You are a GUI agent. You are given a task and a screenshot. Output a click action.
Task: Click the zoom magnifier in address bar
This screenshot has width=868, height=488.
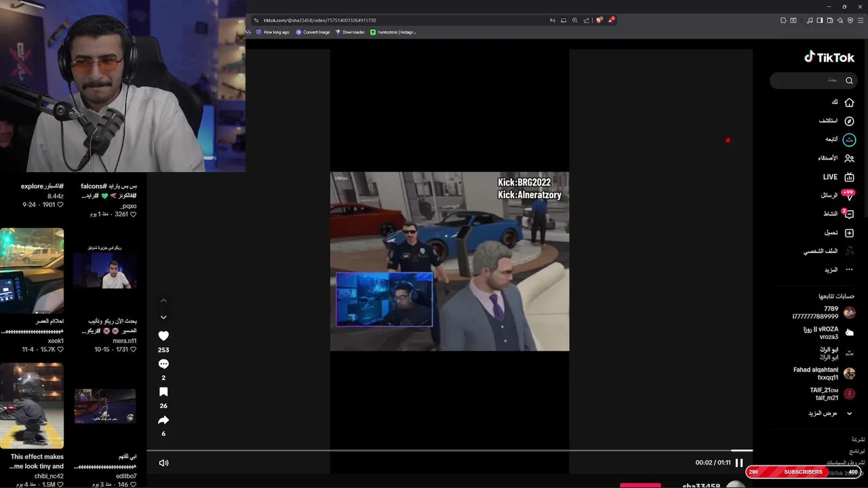(575, 20)
